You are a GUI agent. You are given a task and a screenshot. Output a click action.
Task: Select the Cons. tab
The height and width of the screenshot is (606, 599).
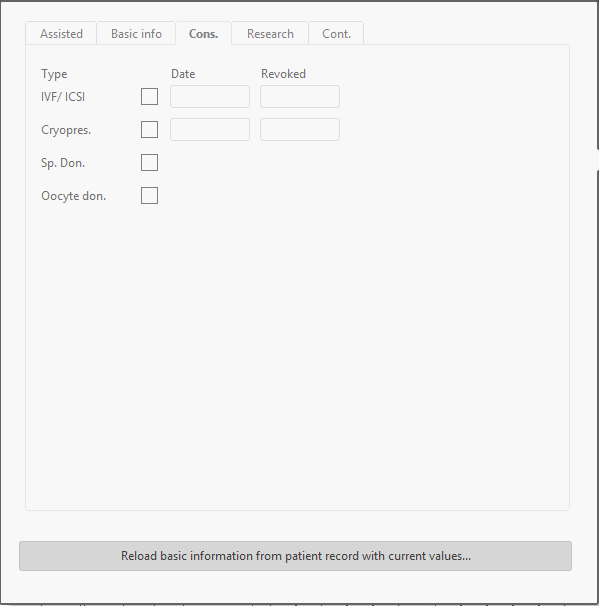204,34
